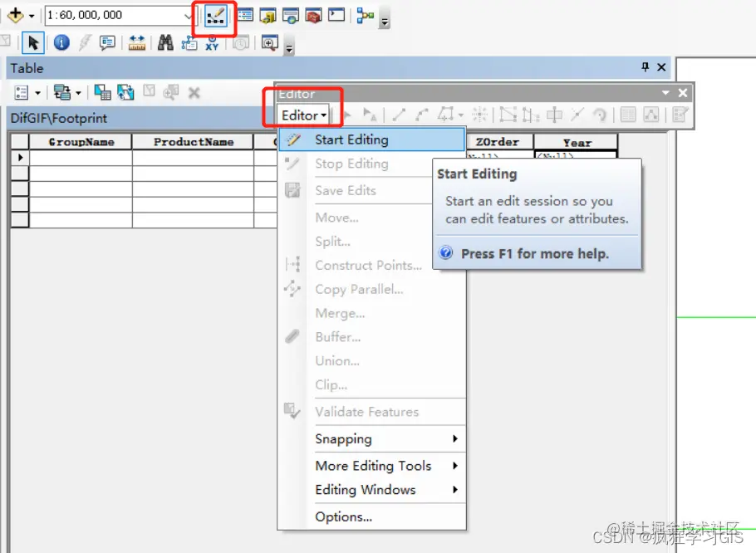
Task: Select the Merge... menu entry
Action: (x=371, y=314)
